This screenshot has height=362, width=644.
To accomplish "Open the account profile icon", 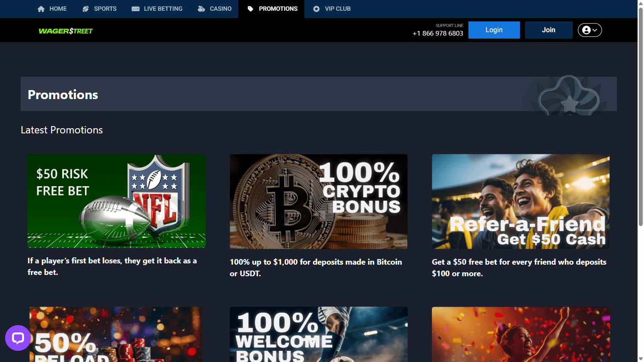I will point(587,30).
